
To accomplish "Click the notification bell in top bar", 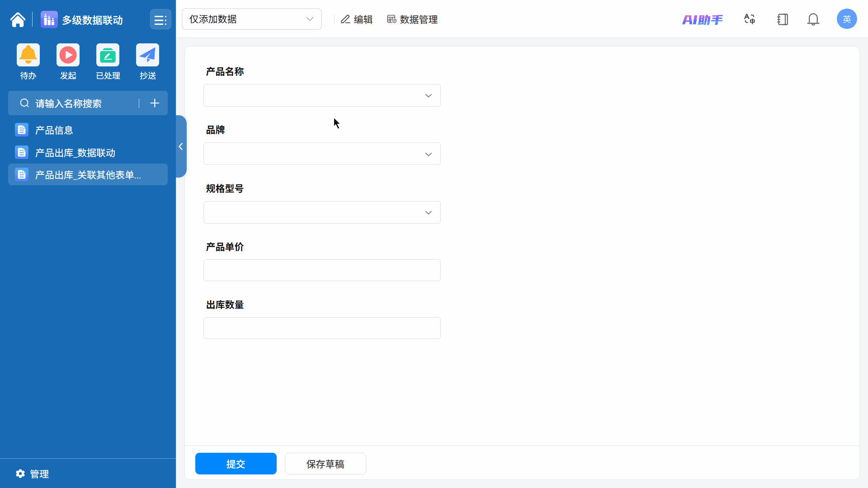I will pos(813,19).
